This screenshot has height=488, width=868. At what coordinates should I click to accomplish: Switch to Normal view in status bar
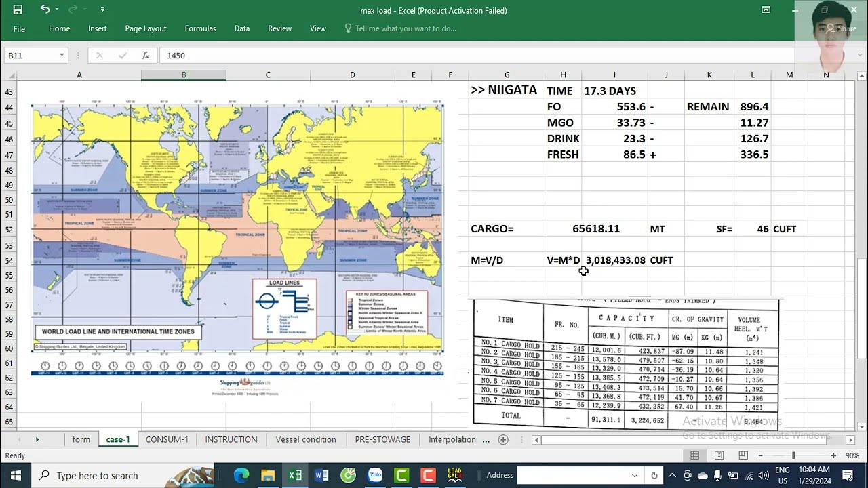[x=695, y=455]
